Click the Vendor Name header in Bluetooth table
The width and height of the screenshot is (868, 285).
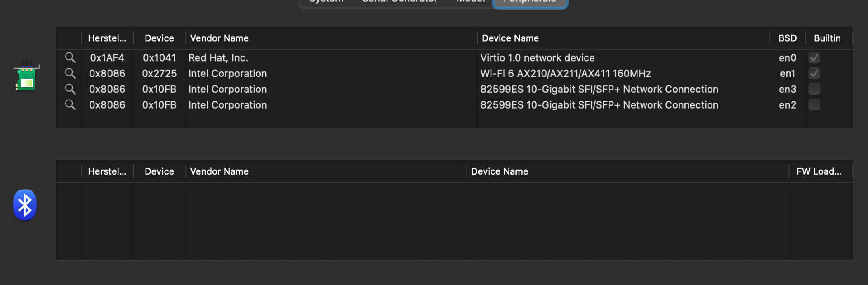[x=219, y=171]
